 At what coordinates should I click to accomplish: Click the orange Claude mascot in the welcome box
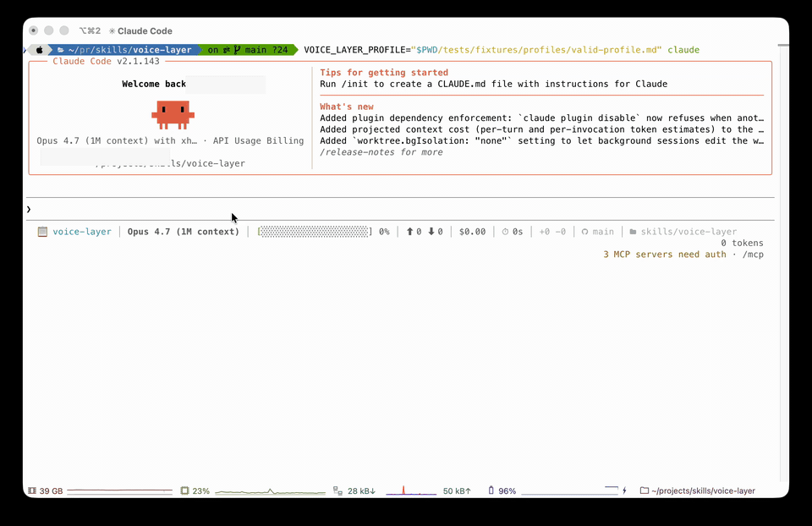pos(173,115)
